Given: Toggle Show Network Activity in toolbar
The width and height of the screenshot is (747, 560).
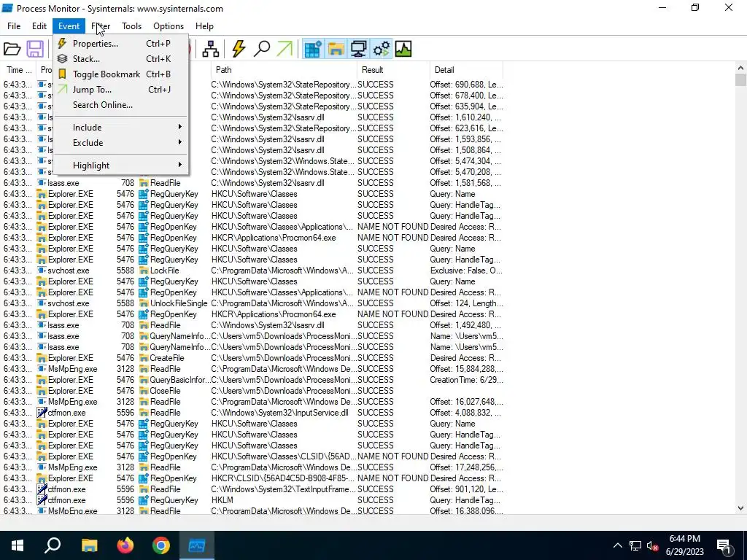Looking at the screenshot, I should pyautogui.click(x=358, y=49).
